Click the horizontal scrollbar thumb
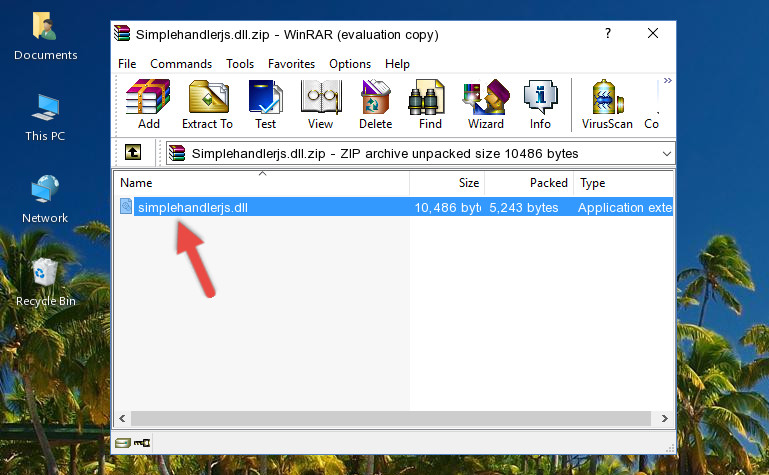 coord(391,418)
